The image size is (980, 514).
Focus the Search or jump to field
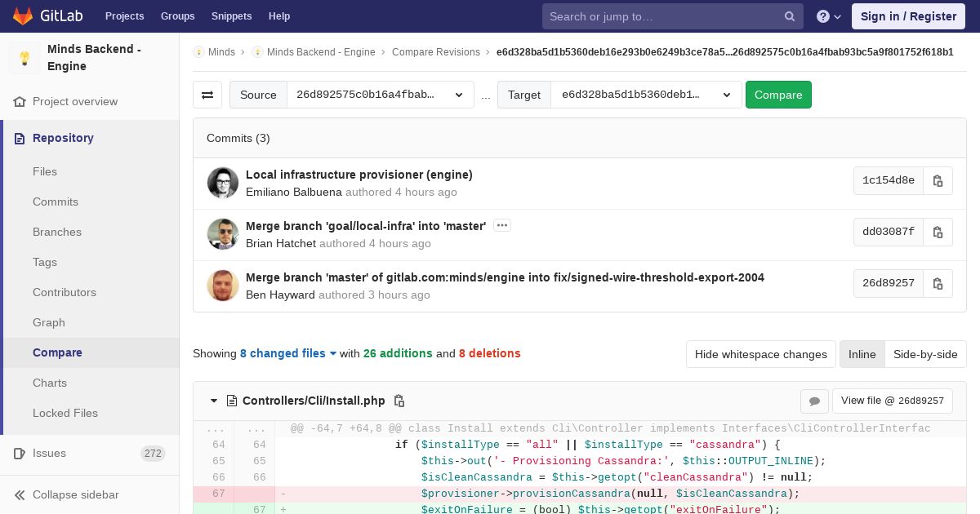[673, 16]
